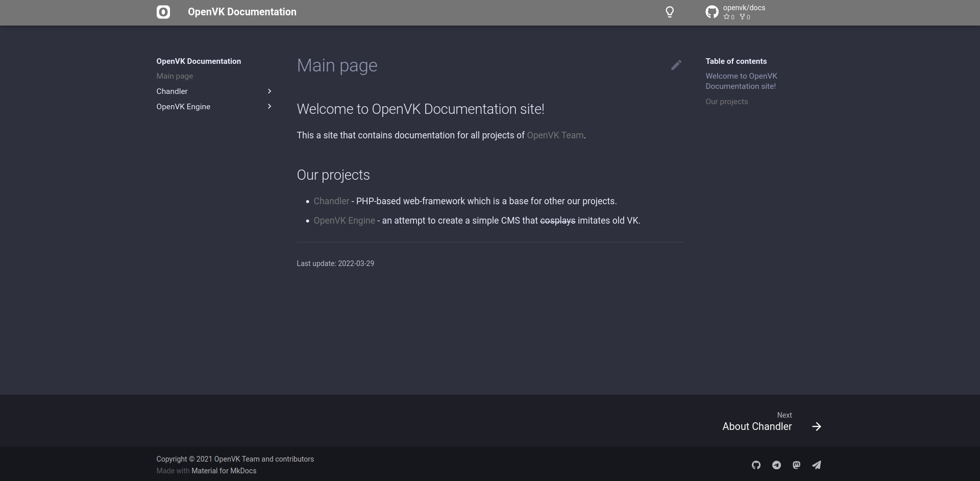
Task: Click the OpenVK logo in the header
Action: coord(163,12)
